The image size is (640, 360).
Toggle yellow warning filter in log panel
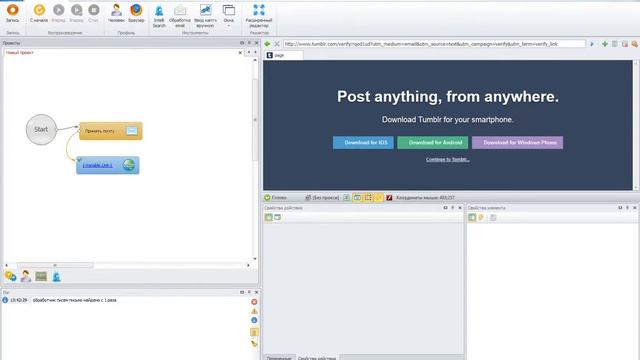coord(254,311)
